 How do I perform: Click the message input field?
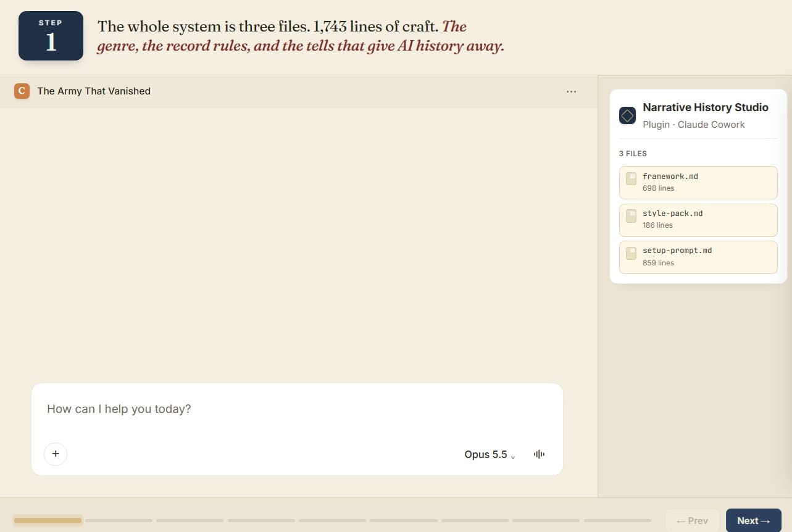tap(297, 409)
